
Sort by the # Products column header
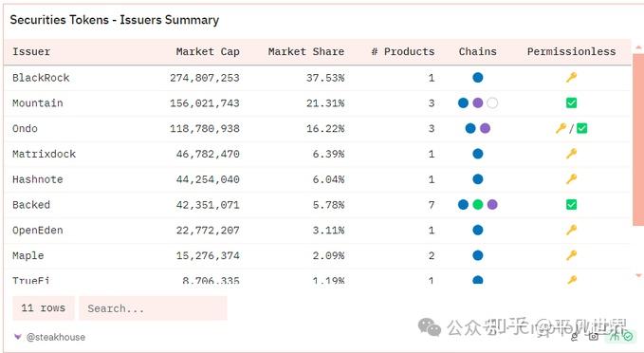403,52
